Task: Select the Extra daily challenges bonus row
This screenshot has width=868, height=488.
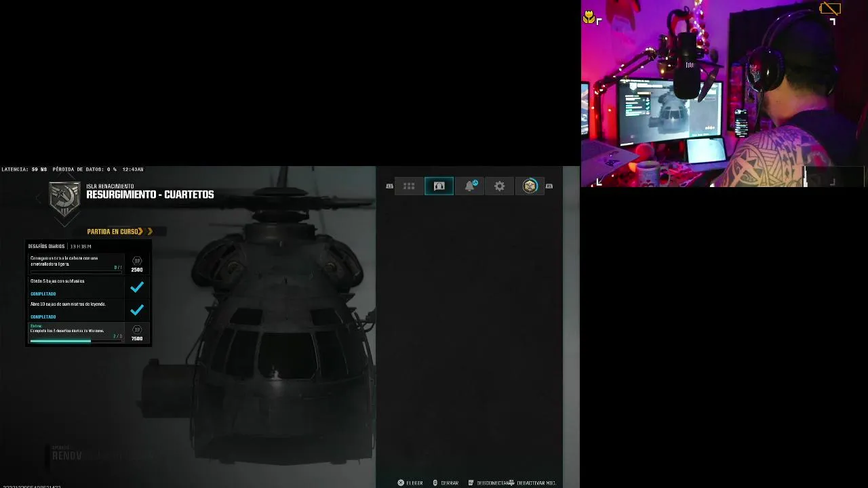Action: (x=89, y=333)
